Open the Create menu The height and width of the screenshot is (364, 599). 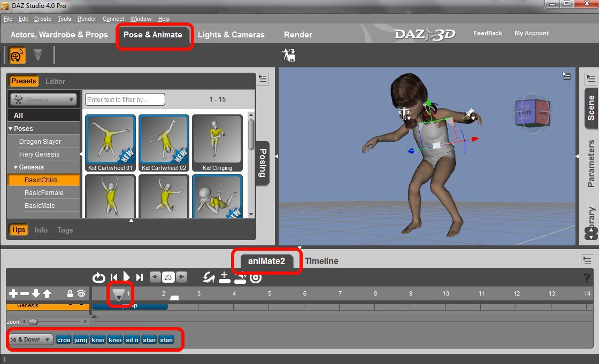(42, 19)
